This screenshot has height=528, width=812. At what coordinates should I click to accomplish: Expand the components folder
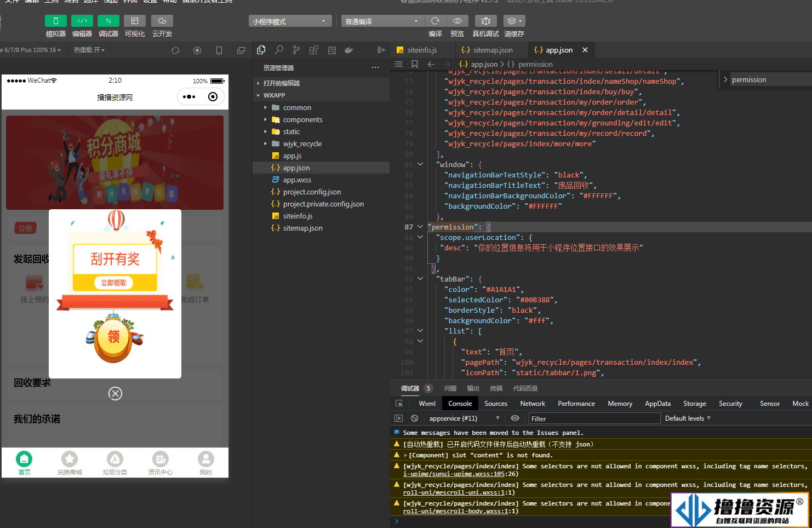[321, 119]
